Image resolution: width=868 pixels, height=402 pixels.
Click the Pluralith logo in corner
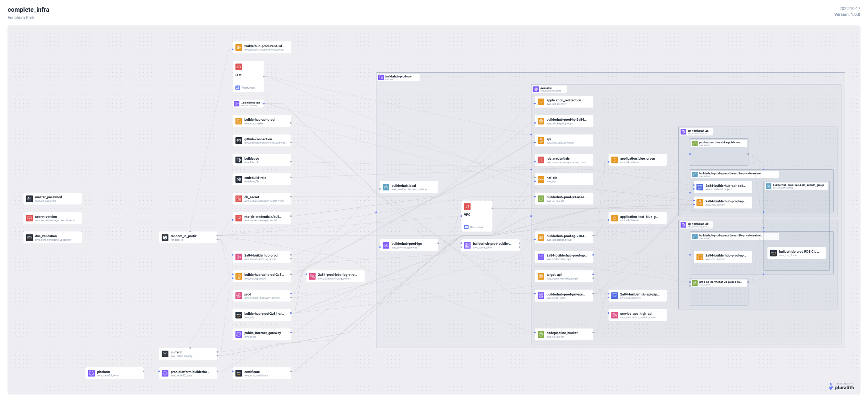[841, 386]
